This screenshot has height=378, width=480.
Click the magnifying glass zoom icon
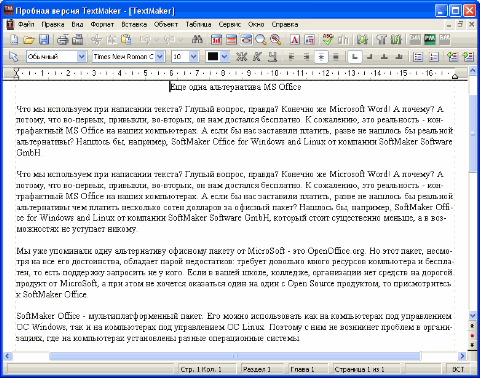pyautogui.click(x=261, y=40)
